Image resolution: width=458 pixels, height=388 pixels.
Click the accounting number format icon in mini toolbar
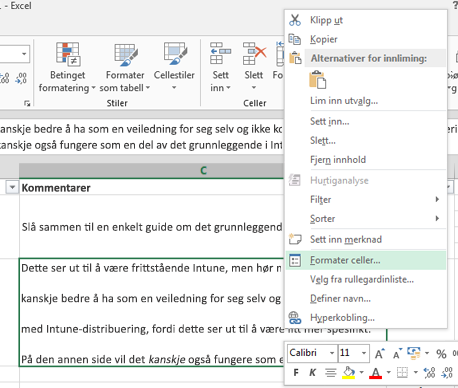coord(414,353)
